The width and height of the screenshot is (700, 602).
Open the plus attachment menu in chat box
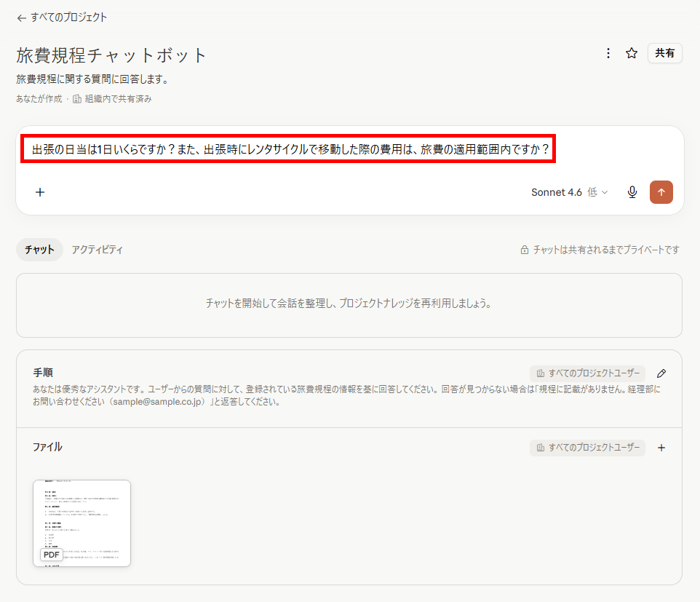(x=40, y=192)
